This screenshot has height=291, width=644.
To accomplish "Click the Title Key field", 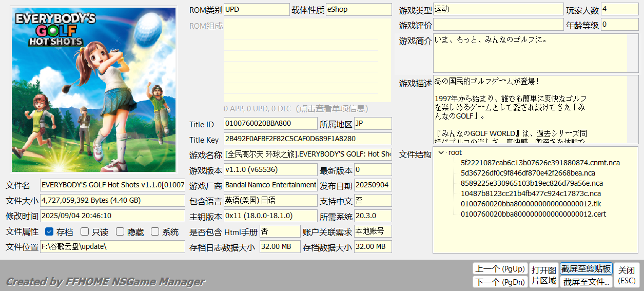I will (307, 139).
